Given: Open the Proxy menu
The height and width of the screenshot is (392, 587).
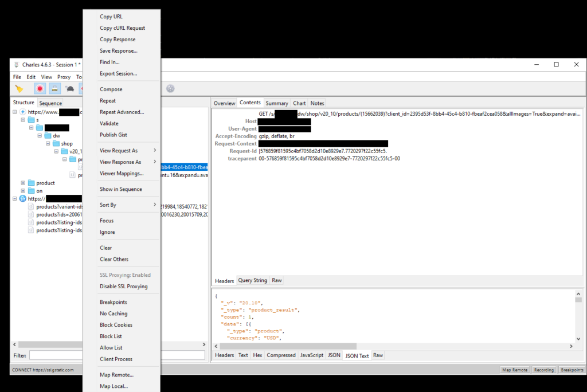Looking at the screenshot, I should point(64,77).
